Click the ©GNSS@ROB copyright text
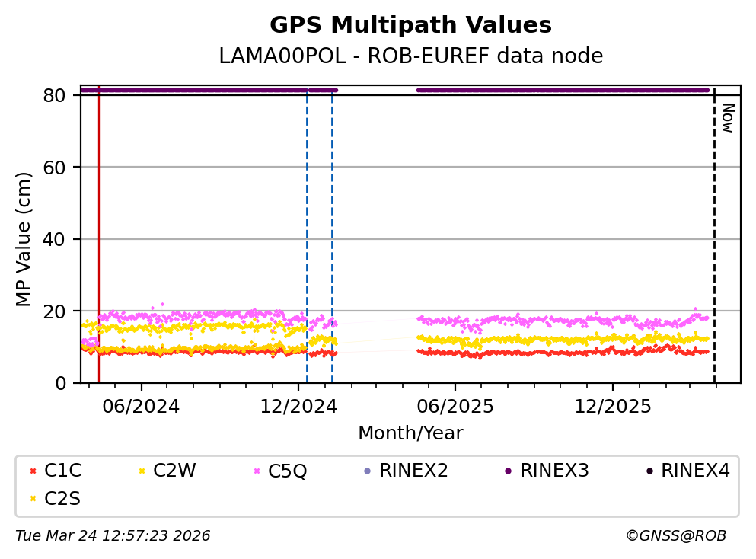The width and height of the screenshot is (756, 559). 675,536
